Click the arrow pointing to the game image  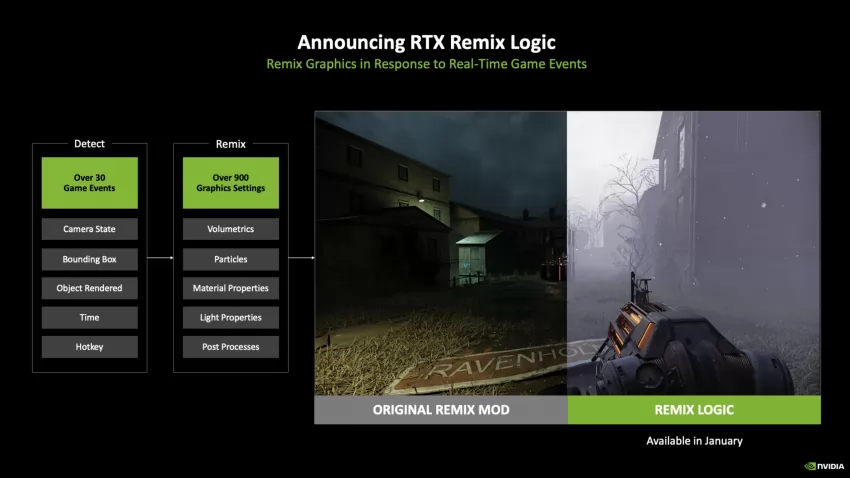click(301, 259)
